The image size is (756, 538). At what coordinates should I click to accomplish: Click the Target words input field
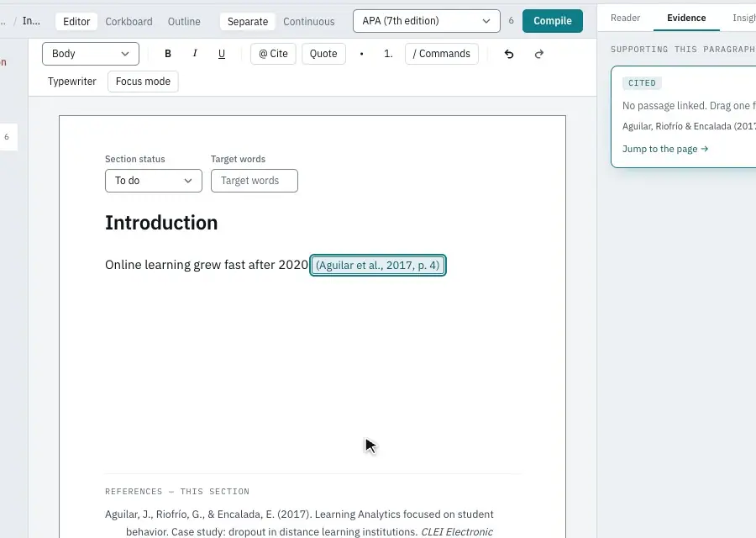point(254,181)
